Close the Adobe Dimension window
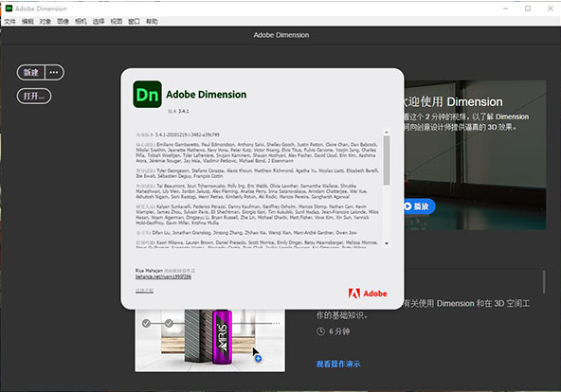 tap(551, 9)
